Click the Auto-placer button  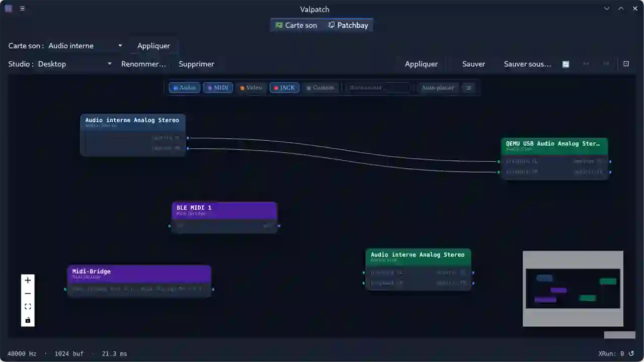coord(437,87)
